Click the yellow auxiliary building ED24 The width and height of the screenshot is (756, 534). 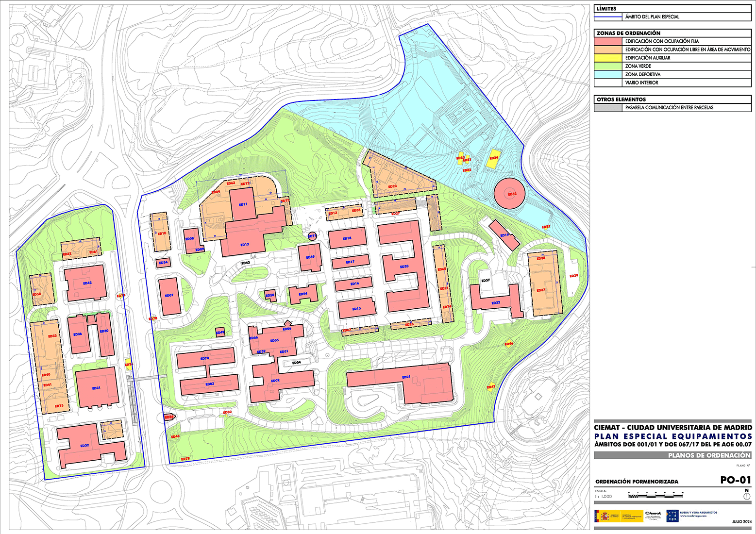[494, 158]
